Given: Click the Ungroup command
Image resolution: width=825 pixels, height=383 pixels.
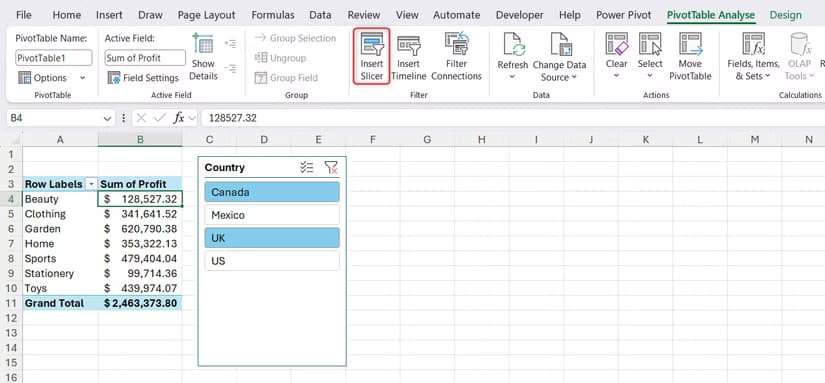Looking at the screenshot, I should point(280,58).
